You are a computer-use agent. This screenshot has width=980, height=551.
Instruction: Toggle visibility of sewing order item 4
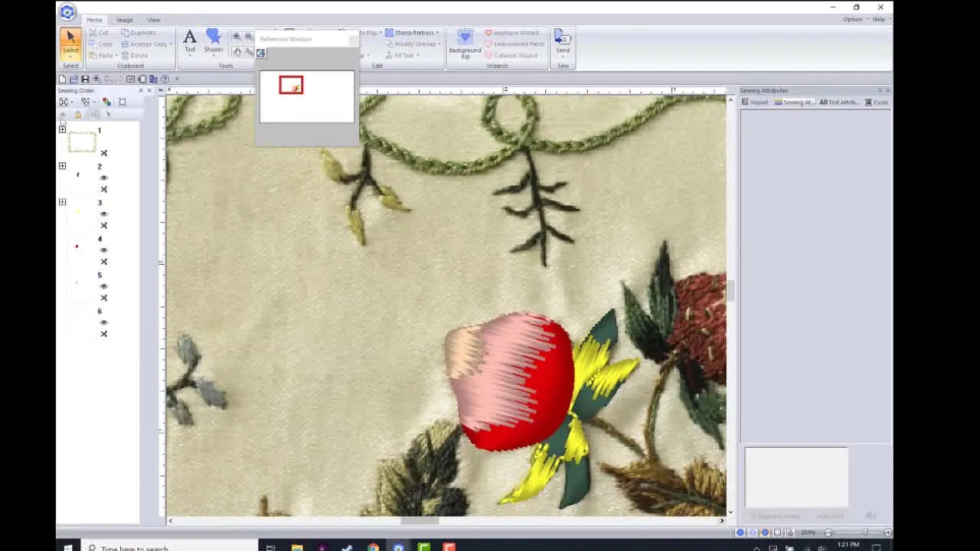[x=104, y=249]
